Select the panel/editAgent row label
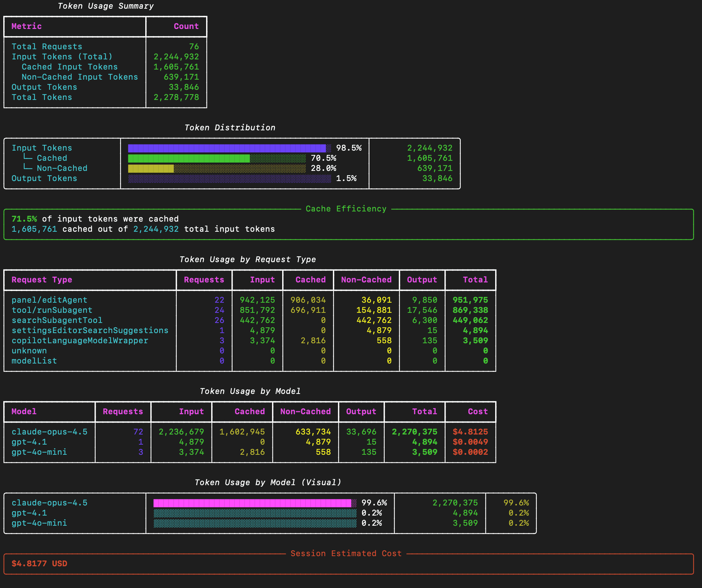This screenshot has width=702, height=588. [x=49, y=300]
